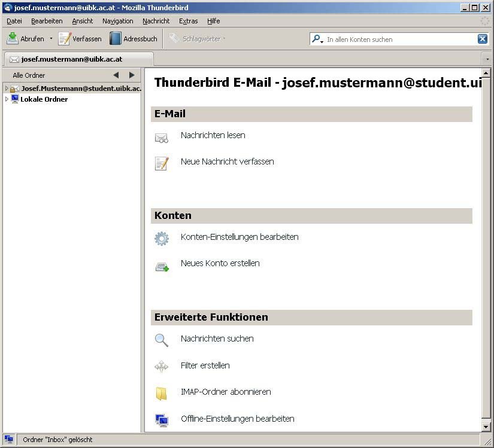Select the josef.mustermann@uibk.ac.at tab
The height and width of the screenshot is (448, 494).
tap(72, 59)
